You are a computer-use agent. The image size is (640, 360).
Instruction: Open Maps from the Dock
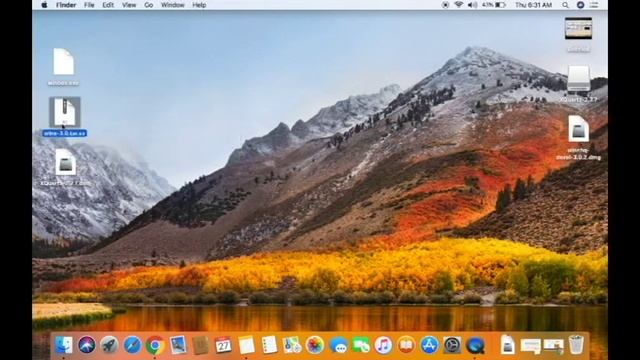[292, 345]
